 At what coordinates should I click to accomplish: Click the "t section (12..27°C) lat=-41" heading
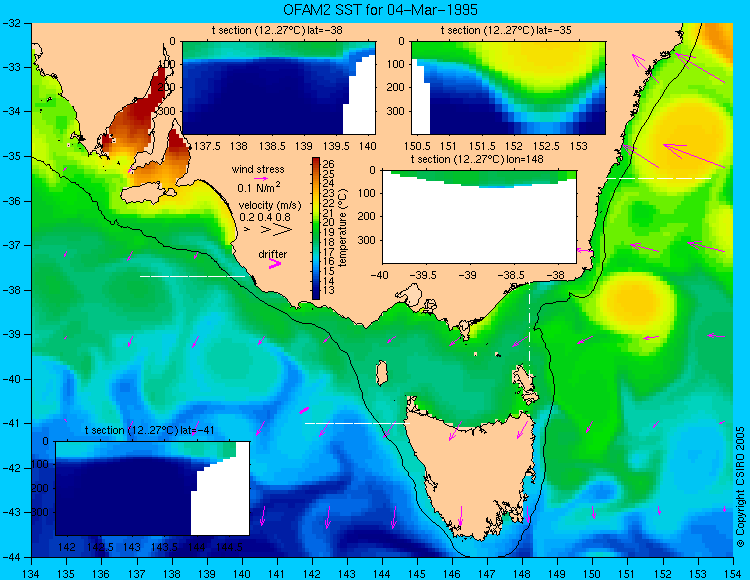149,430
